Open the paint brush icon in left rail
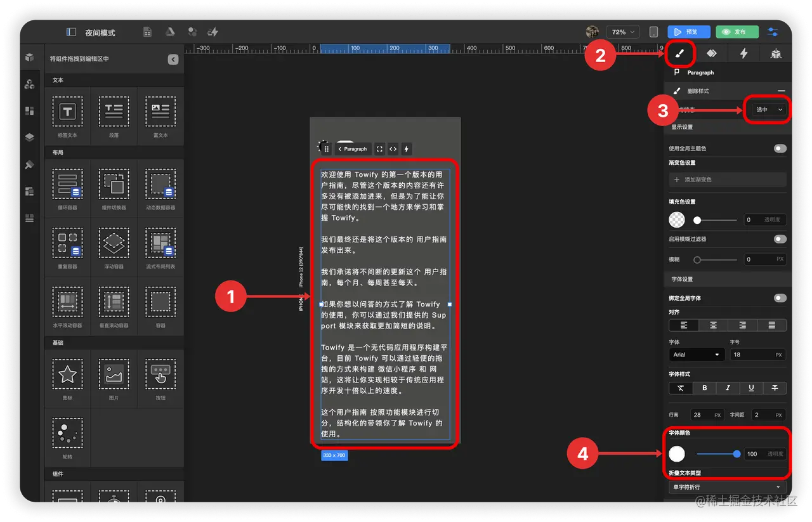Image resolution: width=812 pixels, height=522 pixels. 30,164
